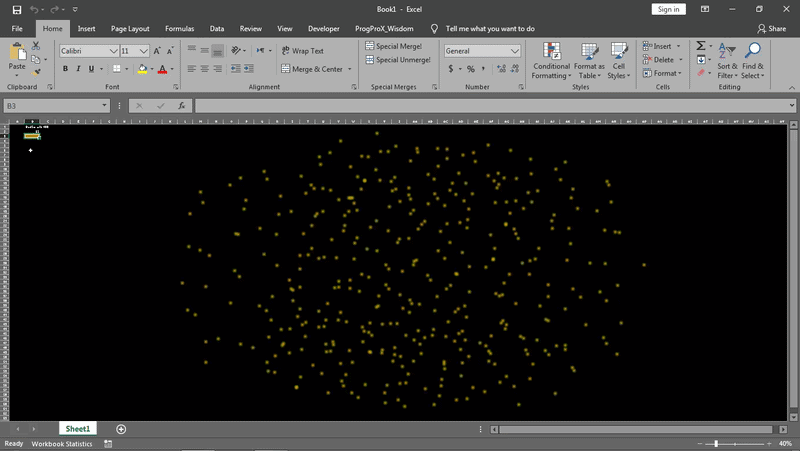Open the File tab

17,29
